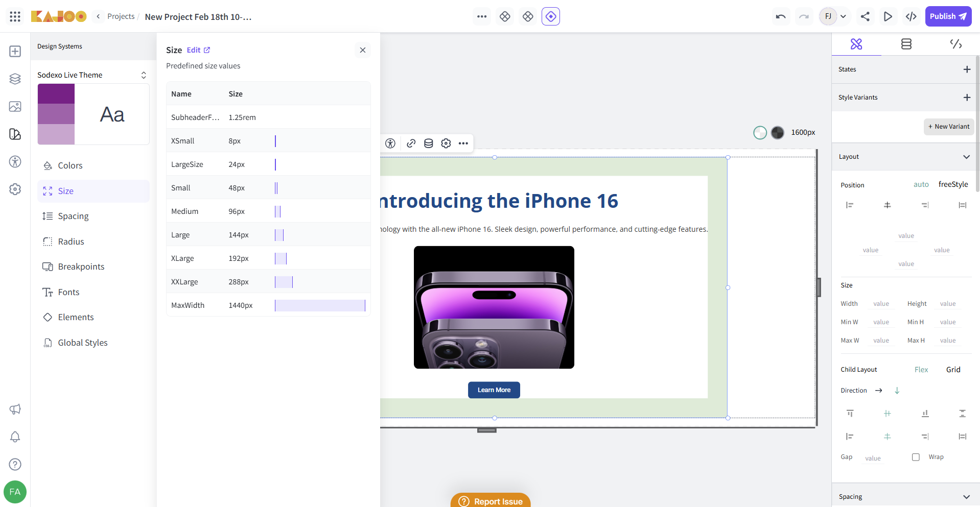Click the redo arrow

point(804,16)
